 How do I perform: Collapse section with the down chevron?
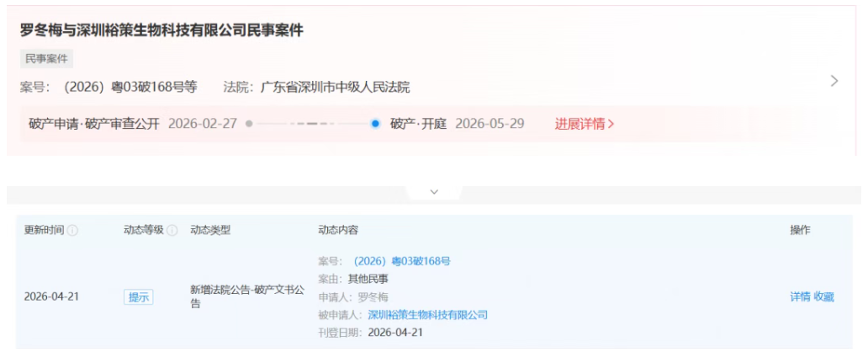[x=434, y=192]
